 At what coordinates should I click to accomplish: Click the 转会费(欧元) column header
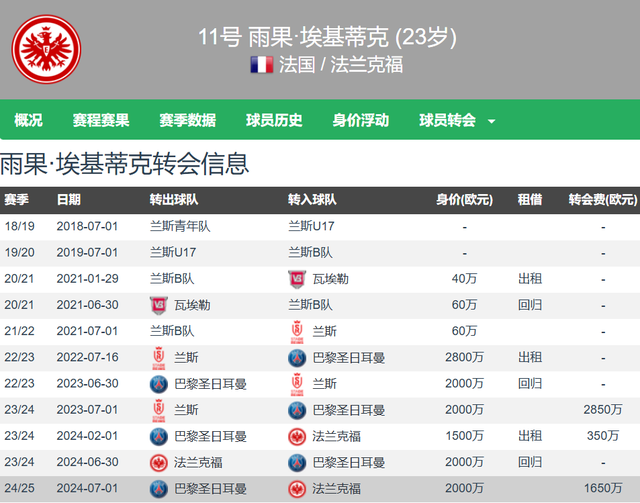[x=603, y=200]
